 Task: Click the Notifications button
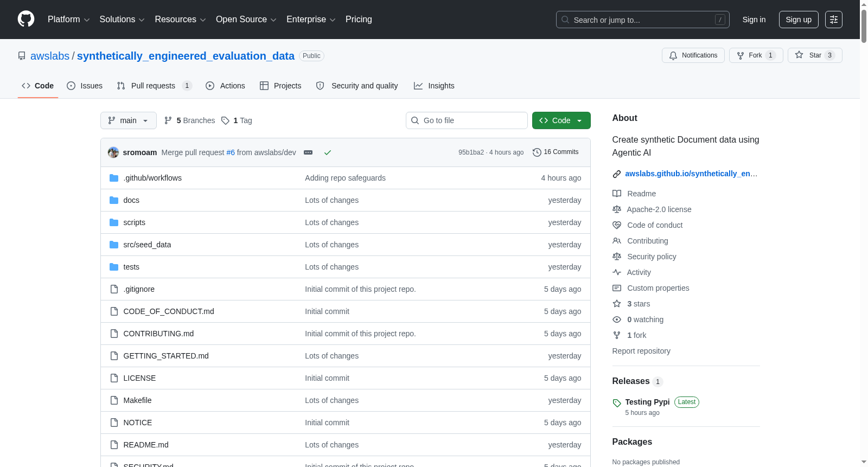(693, 55)
